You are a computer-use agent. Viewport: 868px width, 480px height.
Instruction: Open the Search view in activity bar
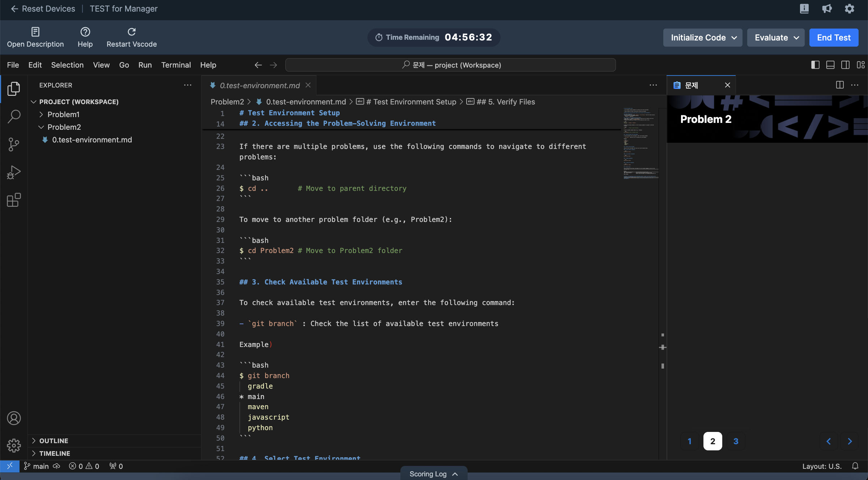[14, 116]
